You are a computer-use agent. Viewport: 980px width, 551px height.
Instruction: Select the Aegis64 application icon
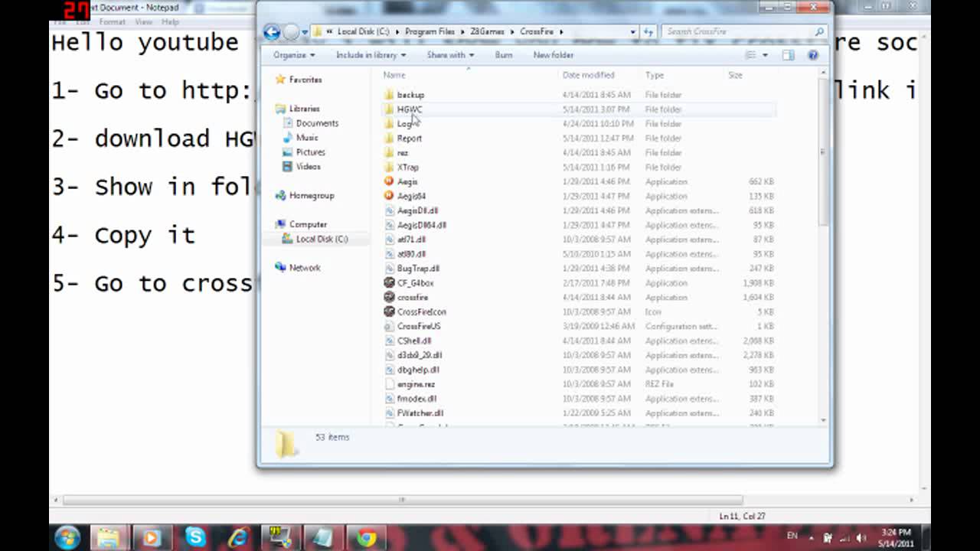click(x=389, y=196)
